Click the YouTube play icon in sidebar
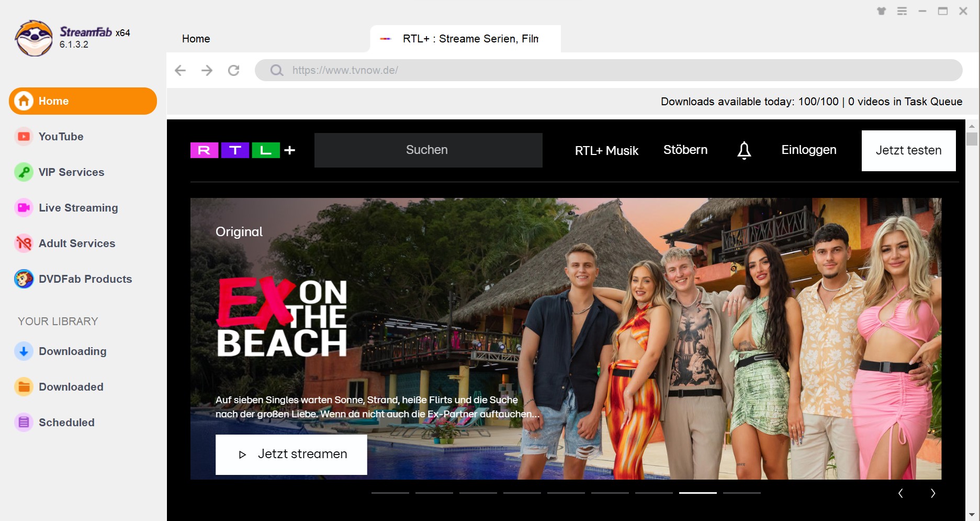Image resolution: width=980 pixels, height=521 pixels. [24, 137]
